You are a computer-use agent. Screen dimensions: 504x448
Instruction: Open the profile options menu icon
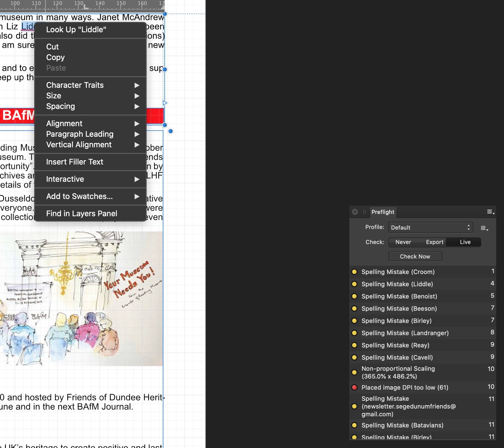click(484, 228)
